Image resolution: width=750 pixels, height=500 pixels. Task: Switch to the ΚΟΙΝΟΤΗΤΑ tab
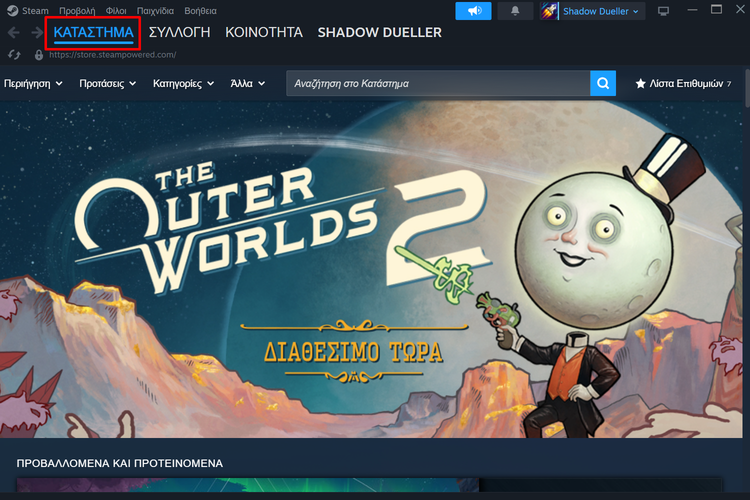(x=264, y=33)
